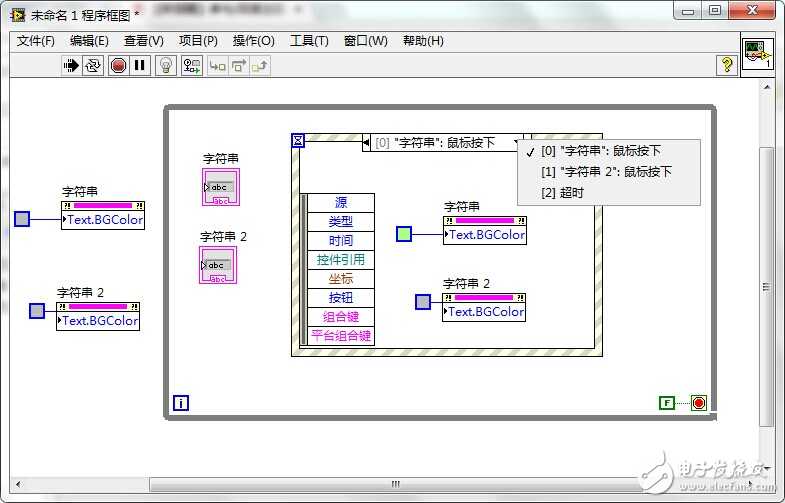This screenshot has height=503, width=785.
Task: Minimize the block diagram window
Action: click(x=688, y=11)
